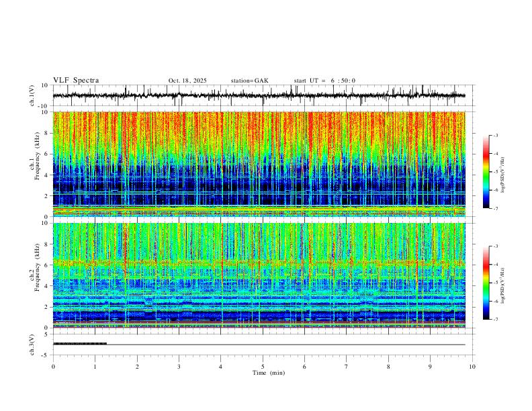Click the ch.2 "Frequency (kHz)" axis label

point(38,266)
